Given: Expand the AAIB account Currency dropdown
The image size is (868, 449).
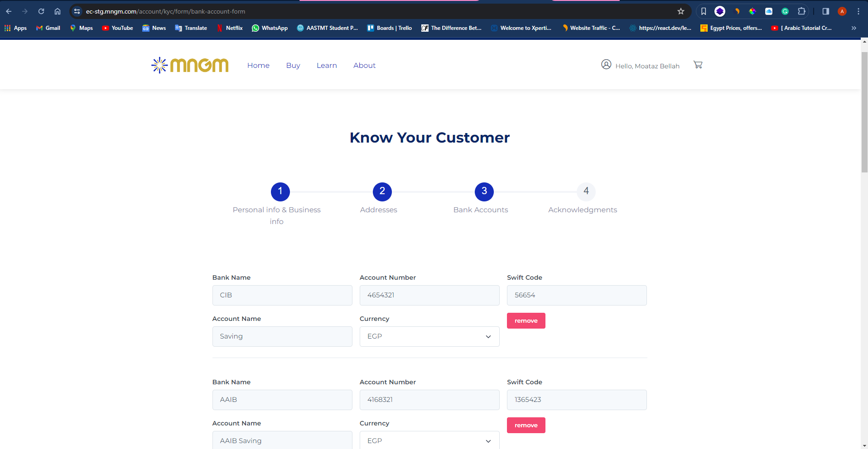Looking at the screenshot, I should (x=429, y=440).
